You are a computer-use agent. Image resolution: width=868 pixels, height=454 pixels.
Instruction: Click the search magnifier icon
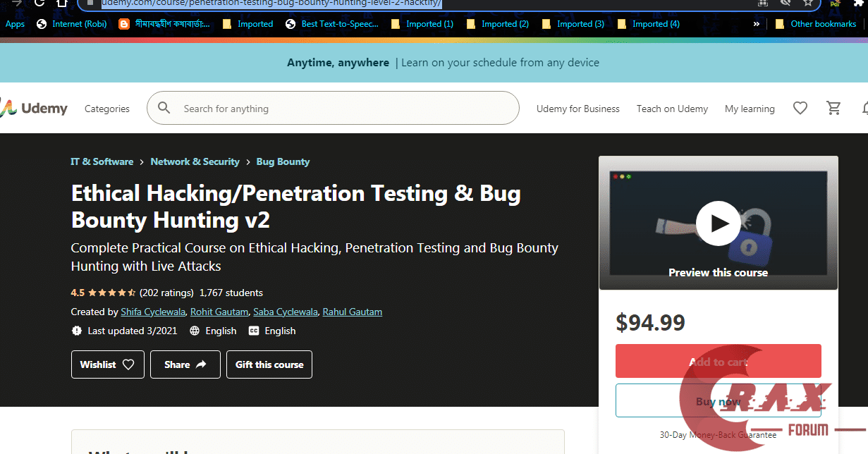tap(164, 108)
